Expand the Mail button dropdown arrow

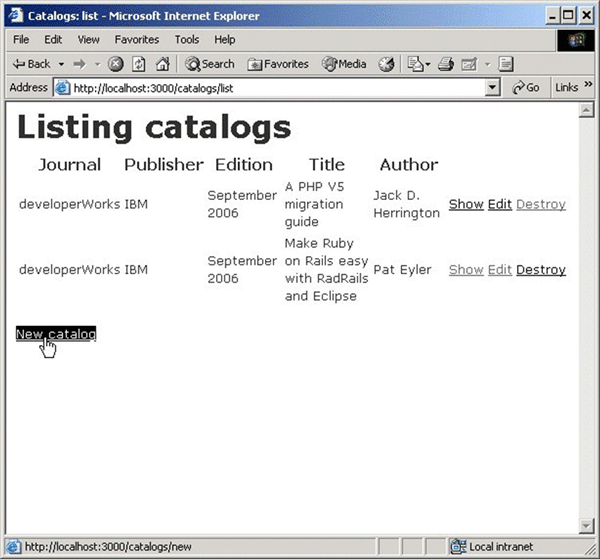click(x=427, y=64)
